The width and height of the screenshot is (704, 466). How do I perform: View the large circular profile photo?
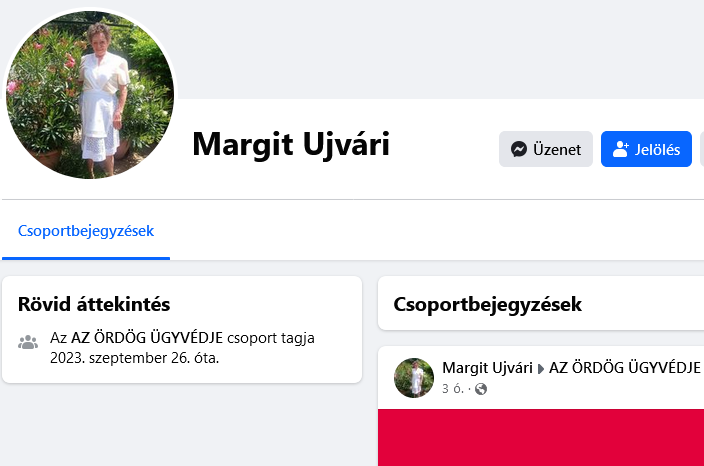pyautogui.click(x=90, y=95)
